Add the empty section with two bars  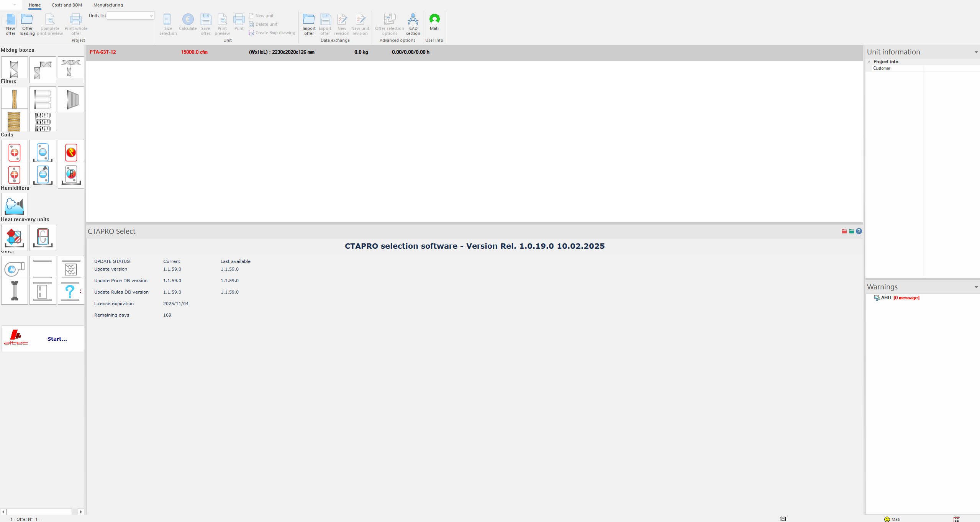[x=43, y=268]
